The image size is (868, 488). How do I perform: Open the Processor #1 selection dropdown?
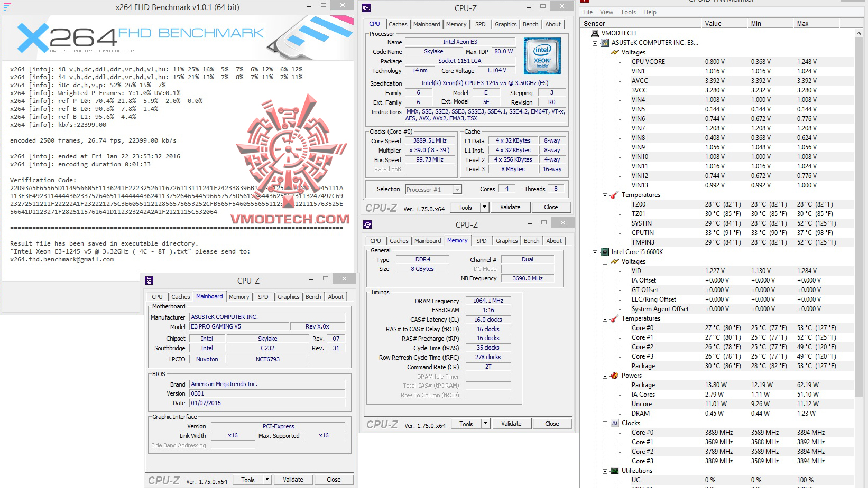457,189
